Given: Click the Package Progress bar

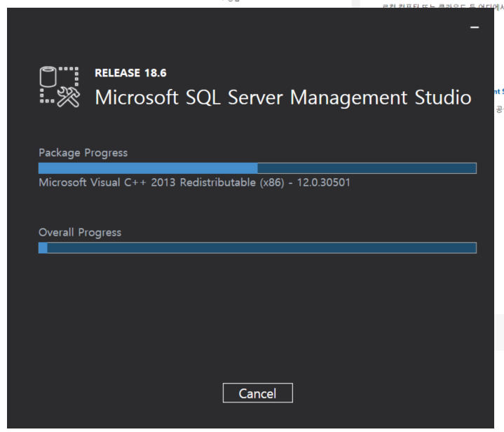Looking at the screenshot, I should [257, 168].
